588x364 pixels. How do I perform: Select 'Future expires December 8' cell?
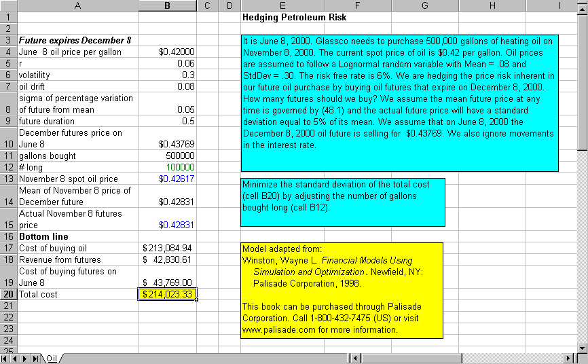[x=77, y=40]
